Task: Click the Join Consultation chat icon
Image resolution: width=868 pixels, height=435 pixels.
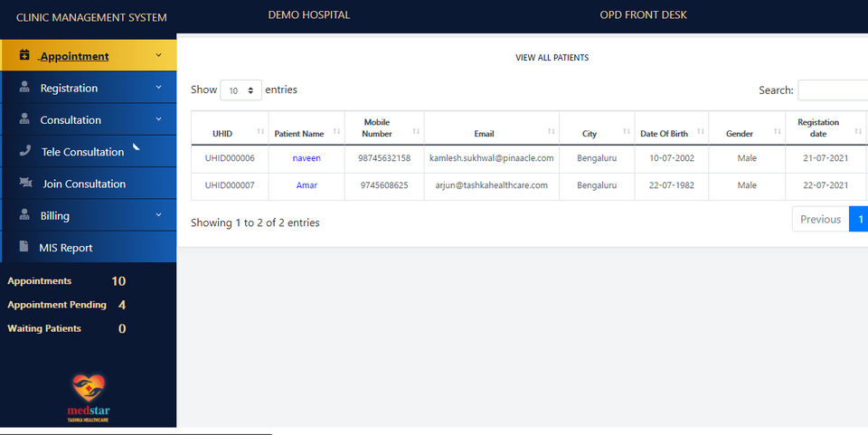Action: click(x=25, y=183)
